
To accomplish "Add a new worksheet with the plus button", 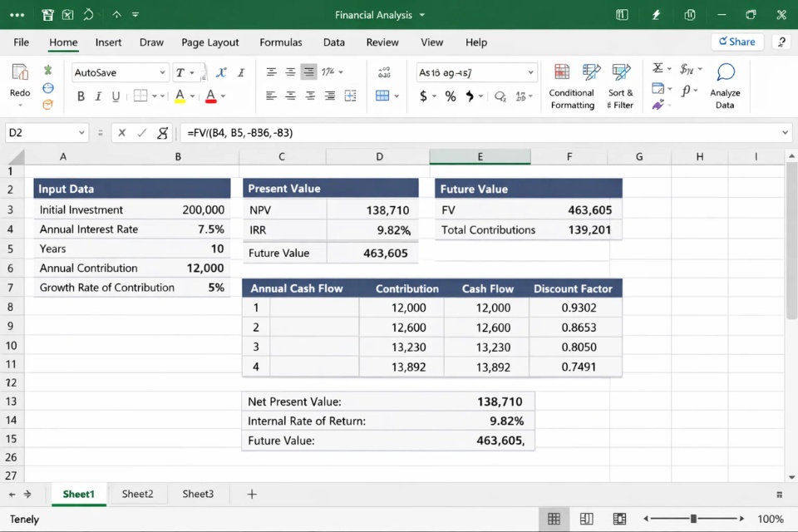I will pos(251,494).
